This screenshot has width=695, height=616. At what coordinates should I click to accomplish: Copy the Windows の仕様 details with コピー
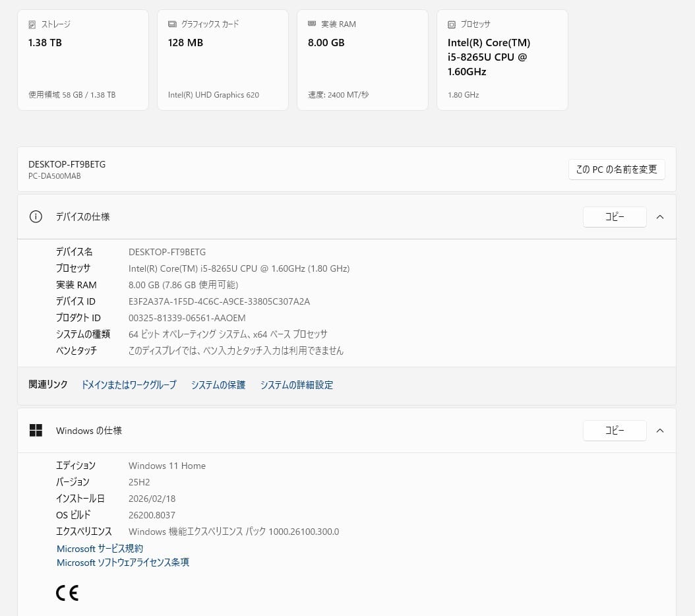pyautogui.click(x=615, y=431)
